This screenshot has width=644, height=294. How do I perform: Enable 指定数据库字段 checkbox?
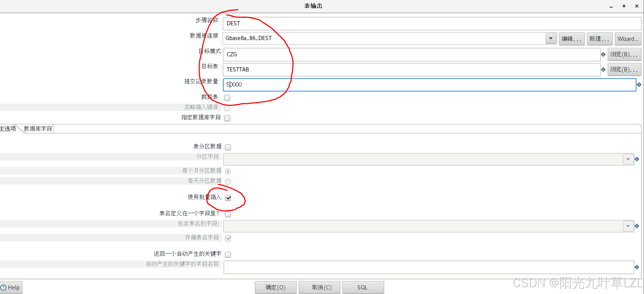(227, 118)
